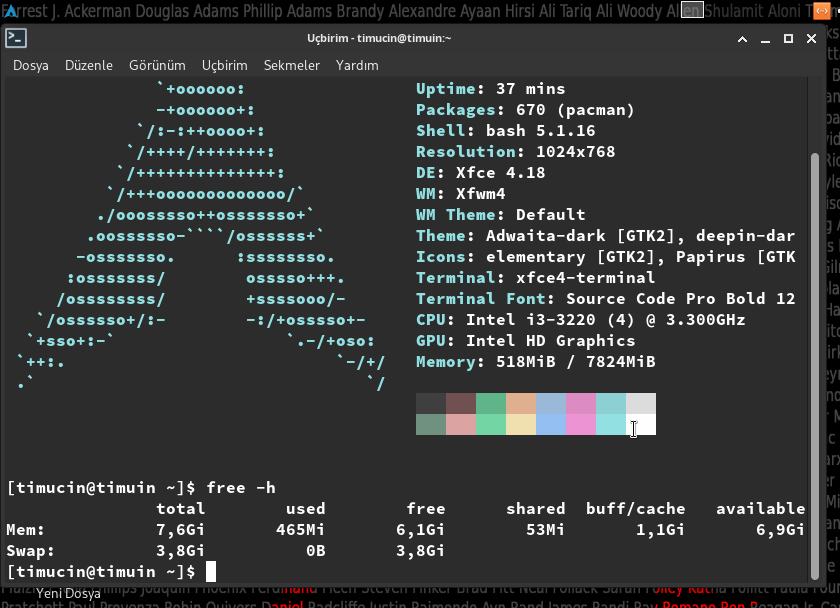Click the block cursor at the last prompt
The width and height of the screenshot is (840, 608).
(211, 572)
